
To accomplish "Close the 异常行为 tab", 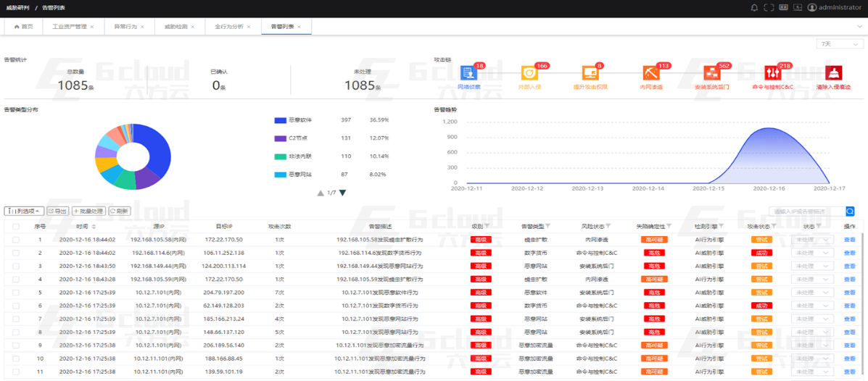I will (x=142, y=27).
